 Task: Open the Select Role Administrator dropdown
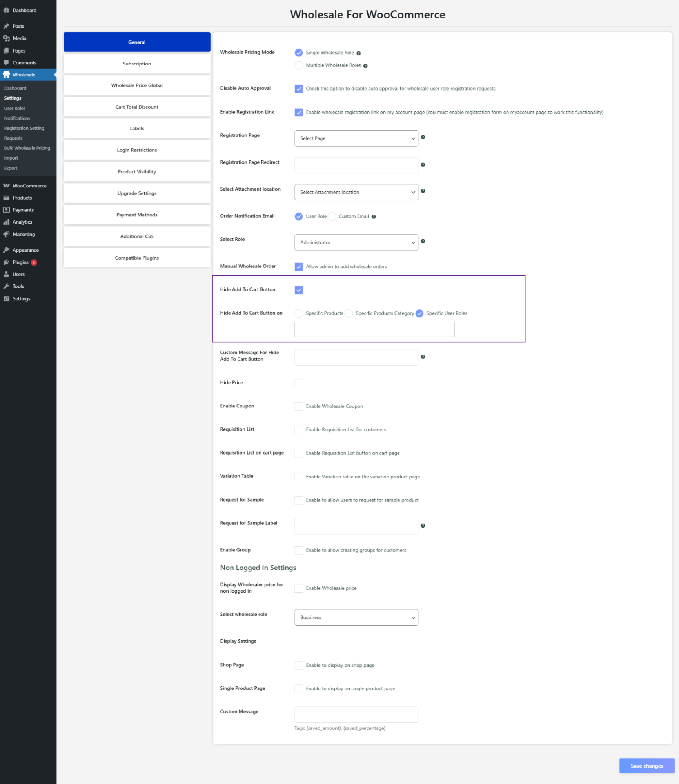pos(356,242)
